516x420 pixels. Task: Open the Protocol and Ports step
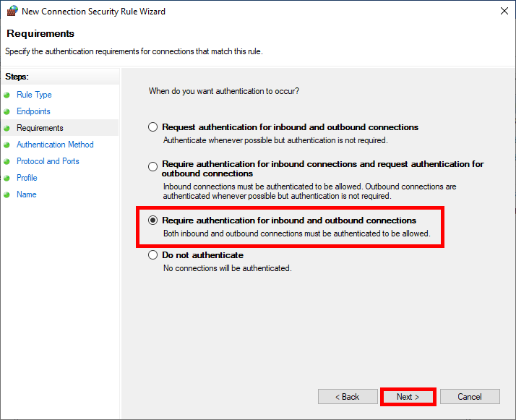click(x=48, y=161)
